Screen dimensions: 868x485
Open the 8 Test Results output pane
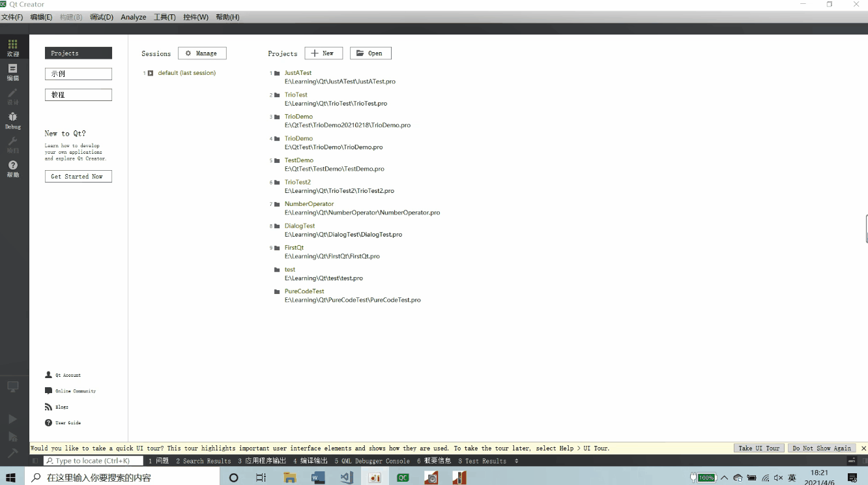(x=482, y=461)
